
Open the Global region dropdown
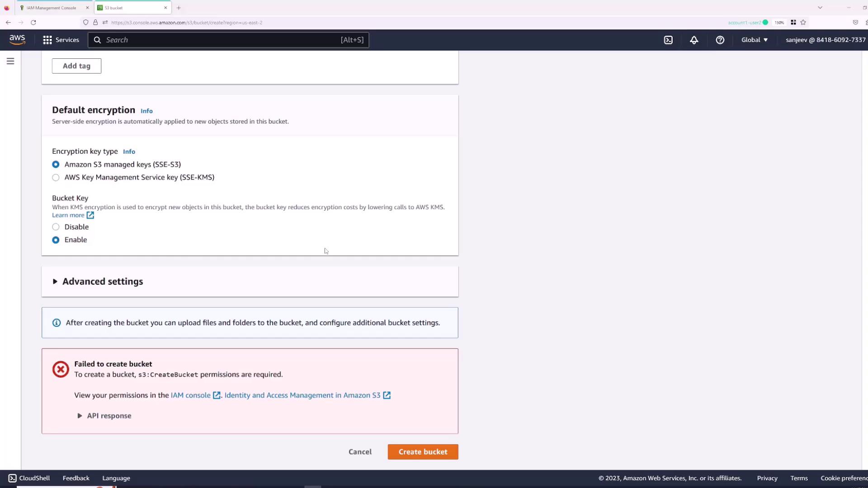754,40
